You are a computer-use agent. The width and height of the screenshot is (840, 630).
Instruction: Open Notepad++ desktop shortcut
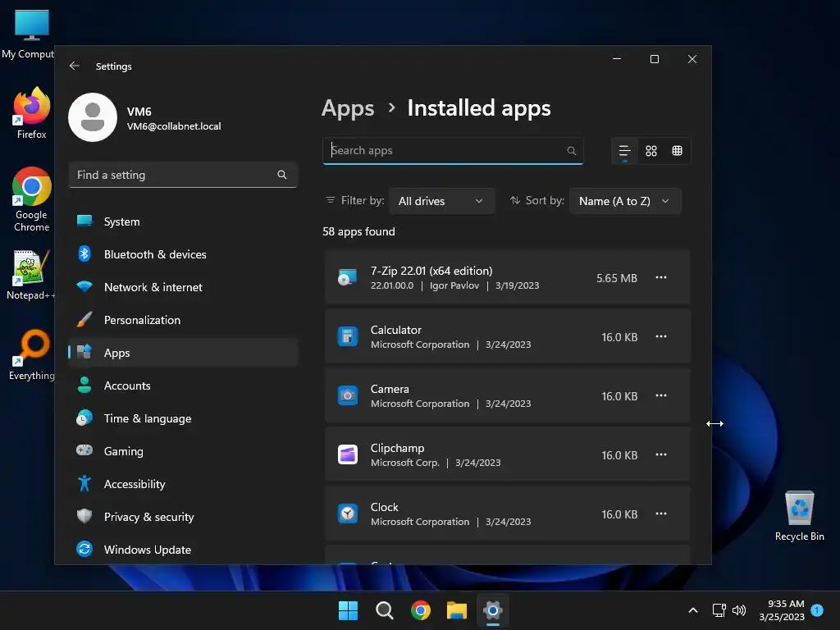tap(30, 276)
